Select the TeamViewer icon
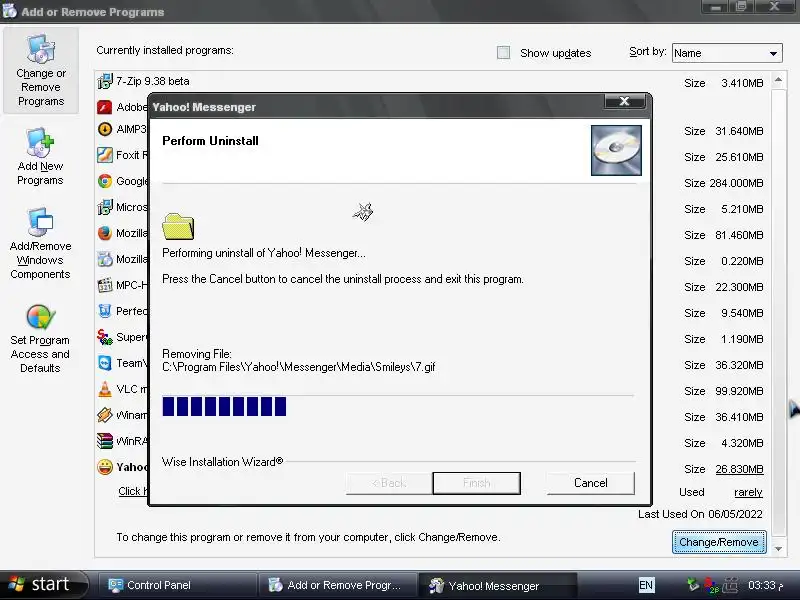Viewport: 800px width, 600px height. pos(105,363)
